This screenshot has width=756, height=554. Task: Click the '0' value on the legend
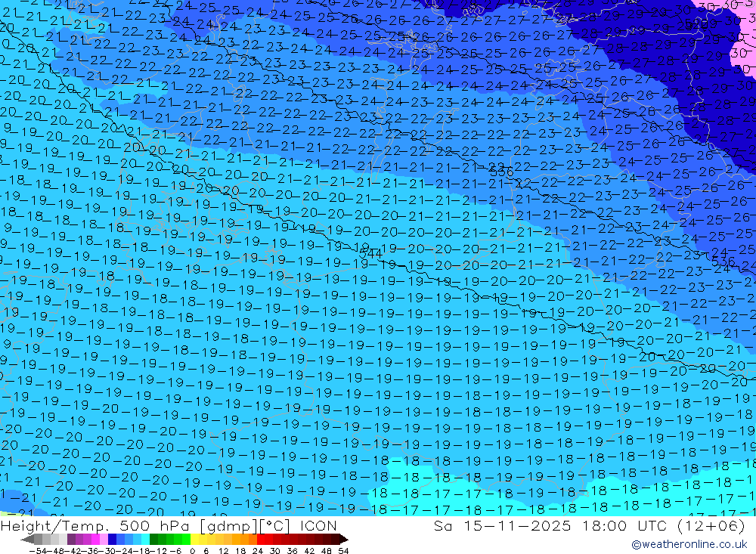coord(193,551)
